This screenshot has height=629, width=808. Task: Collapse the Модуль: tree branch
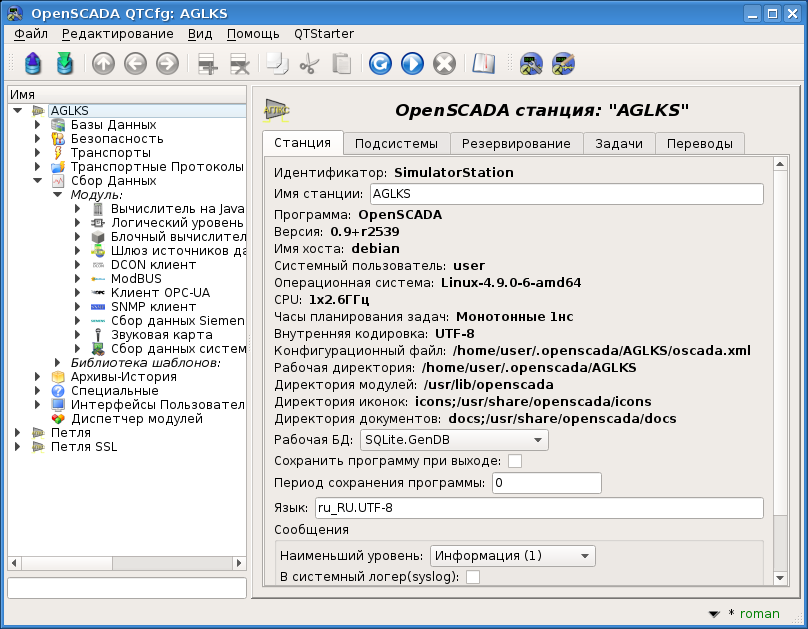(x=58, y=195)
